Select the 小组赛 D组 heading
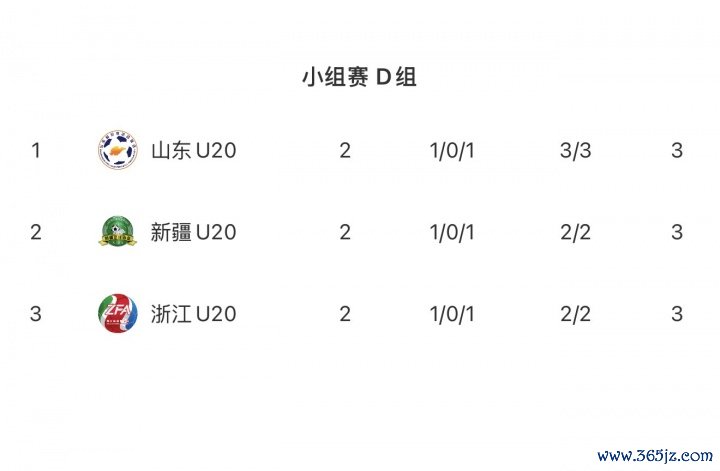The width and height of the screenshot is (720, 471). [x=359, y=77]
